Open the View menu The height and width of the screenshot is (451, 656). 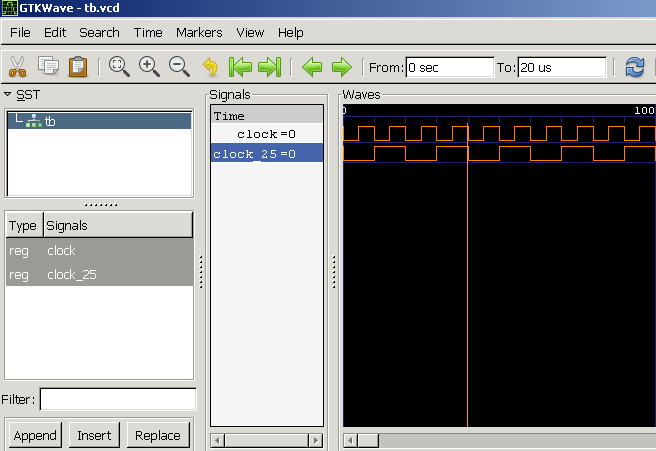tap(250, 32)
